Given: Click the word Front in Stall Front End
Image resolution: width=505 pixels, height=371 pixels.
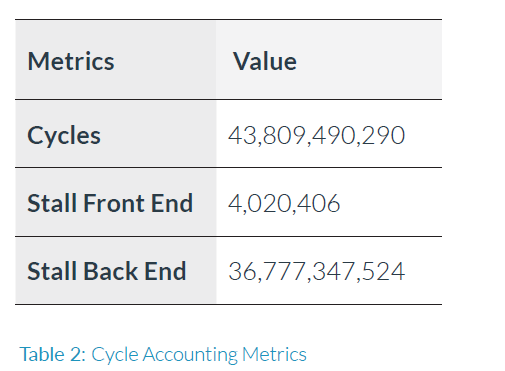Looking at the screenshot, I should (x=115, y=203).
